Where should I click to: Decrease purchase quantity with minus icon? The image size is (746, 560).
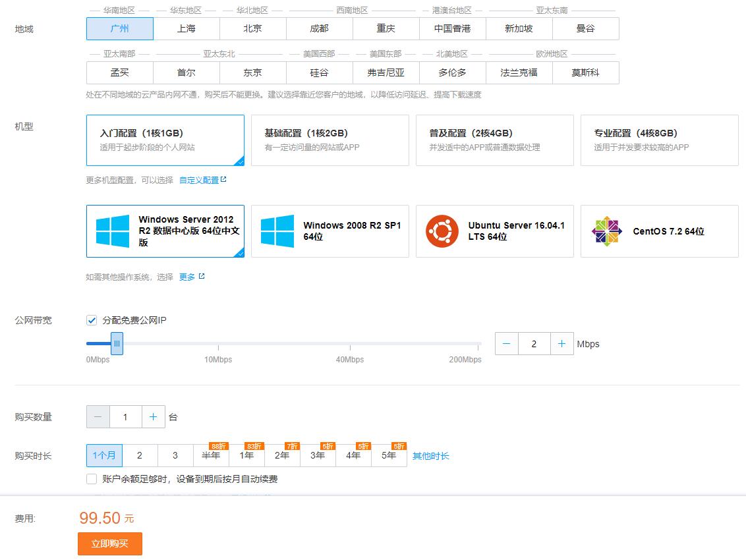point(98,417)
